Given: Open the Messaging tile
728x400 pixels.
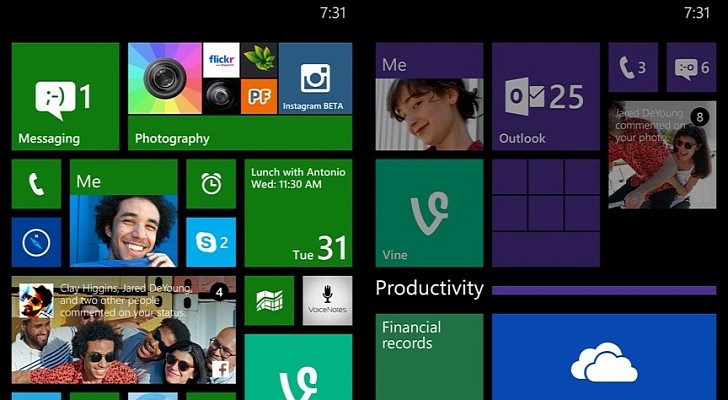Looking at the screenshot, I should click(x=65, y=97).
